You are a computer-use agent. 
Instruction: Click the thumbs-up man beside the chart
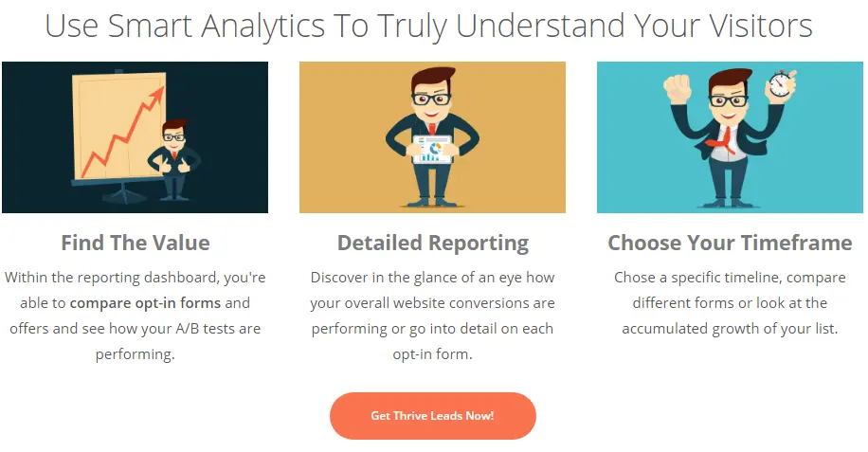[x=174, y=159]
